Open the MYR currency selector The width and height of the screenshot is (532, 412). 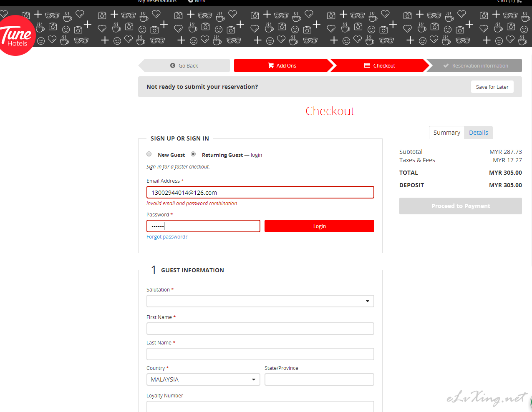pos(197,1)
